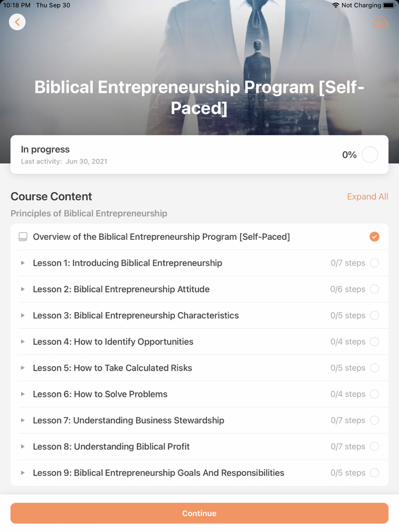Viewport: 399px width, 532px height.
Task: Expand Lesson 1: Introducing Biblical Entrepreneurship
Action: click(x=23, y=263)
